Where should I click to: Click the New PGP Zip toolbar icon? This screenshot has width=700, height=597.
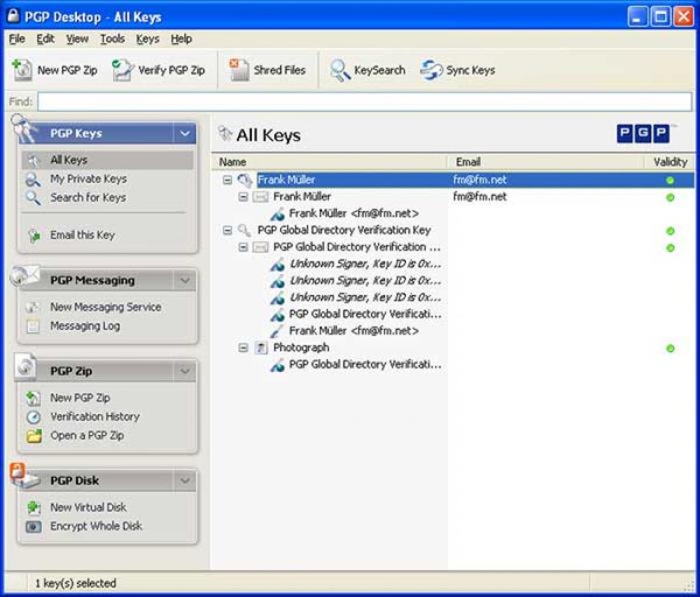22,70
